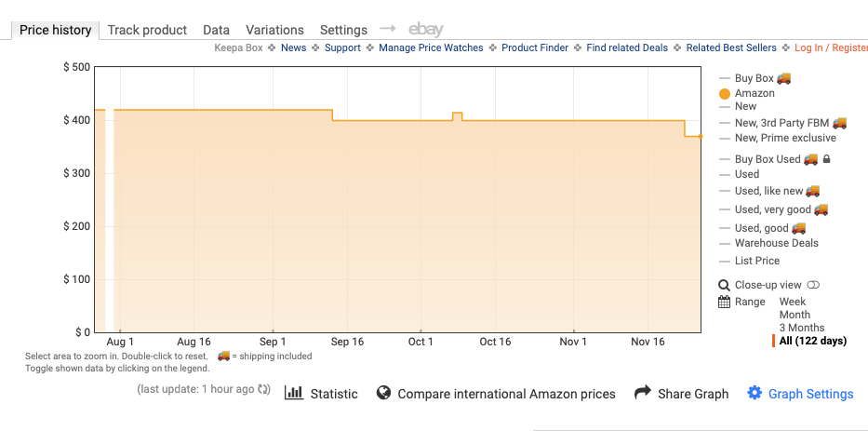Toggle Amazon price series in legend
The image size is (868, 431).
pyautogui.click(x=754, y=93)
